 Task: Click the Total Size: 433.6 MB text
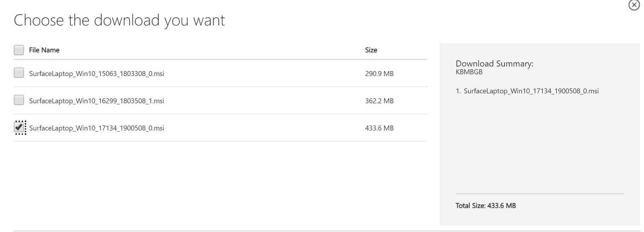486,205
